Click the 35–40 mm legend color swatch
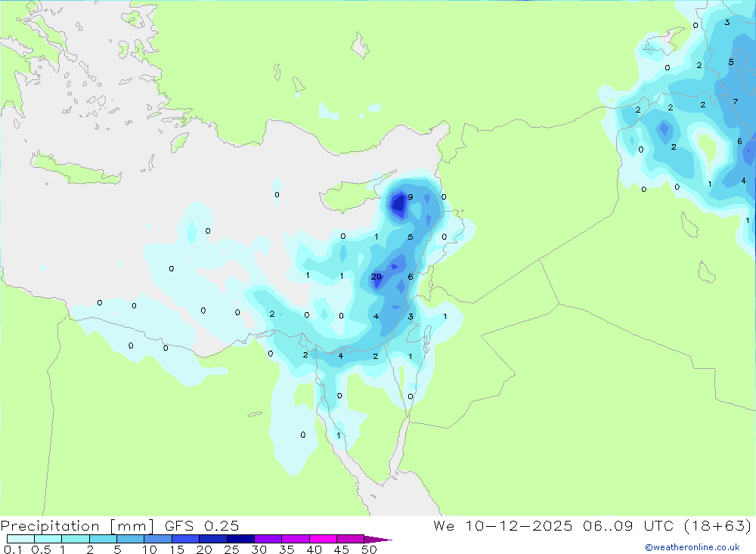 [x=296, y=539]
